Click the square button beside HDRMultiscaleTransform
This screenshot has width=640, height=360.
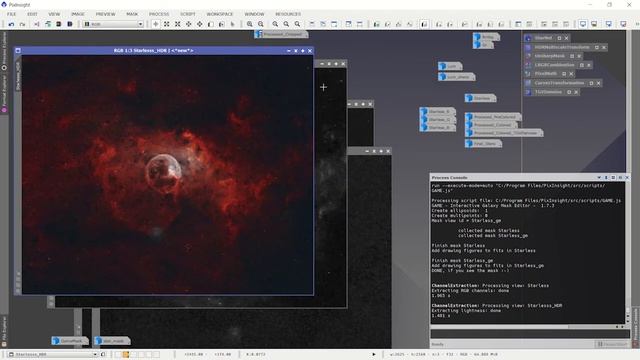[x=597, y=47]
